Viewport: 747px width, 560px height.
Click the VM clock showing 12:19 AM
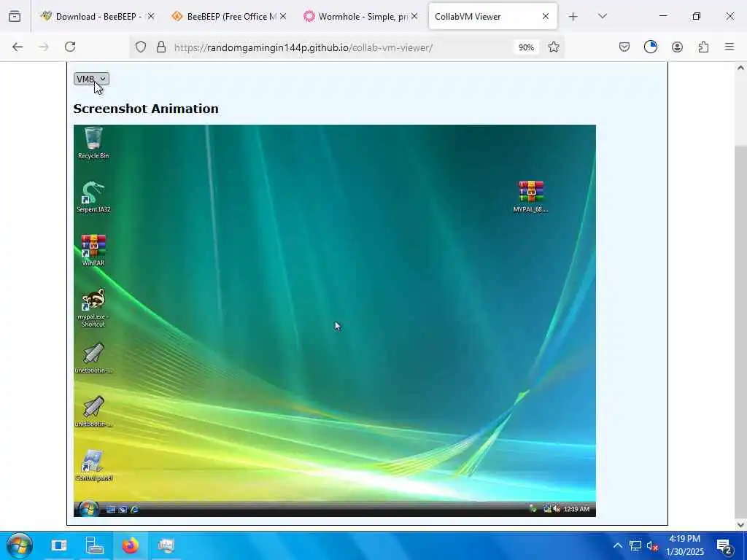(x=576, y=509)
